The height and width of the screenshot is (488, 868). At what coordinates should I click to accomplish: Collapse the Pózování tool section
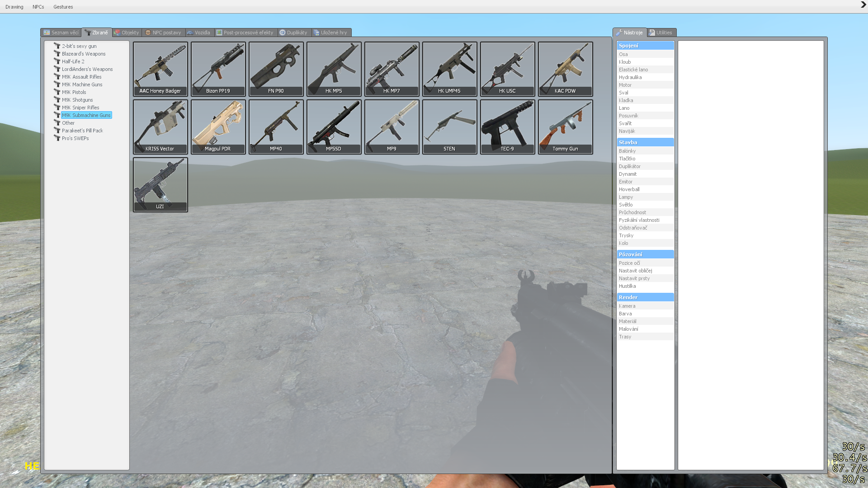[x=645, y=254]
